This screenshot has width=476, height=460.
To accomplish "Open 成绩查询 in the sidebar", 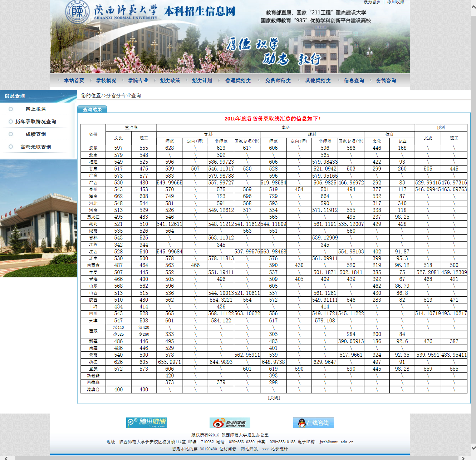I will [35, 134].
